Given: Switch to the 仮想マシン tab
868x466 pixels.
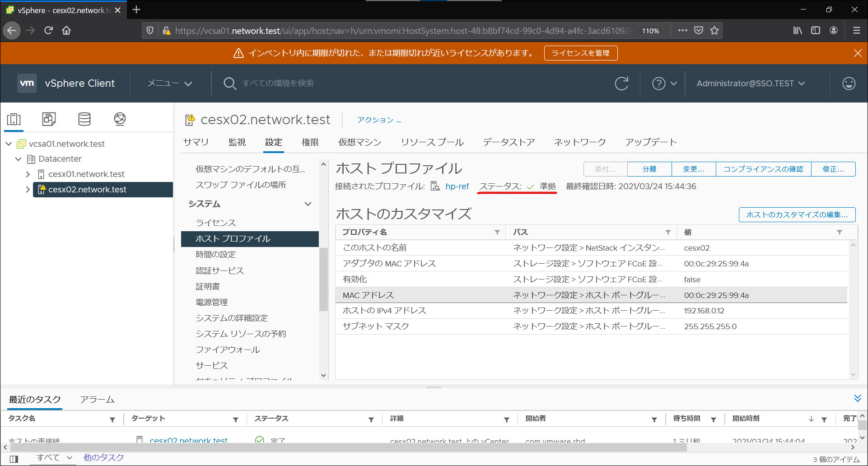Looking at the screenshot, I should [x=360, y=142].
